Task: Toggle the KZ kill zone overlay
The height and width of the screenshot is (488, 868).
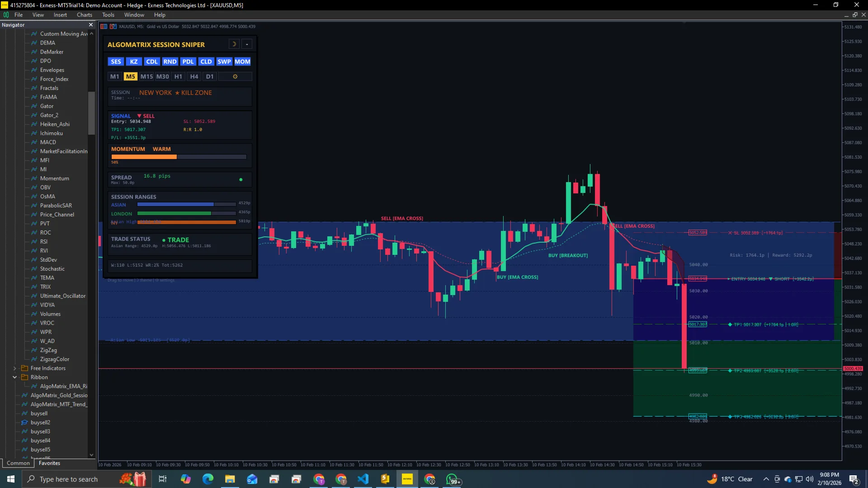Action: click(134, 61)
